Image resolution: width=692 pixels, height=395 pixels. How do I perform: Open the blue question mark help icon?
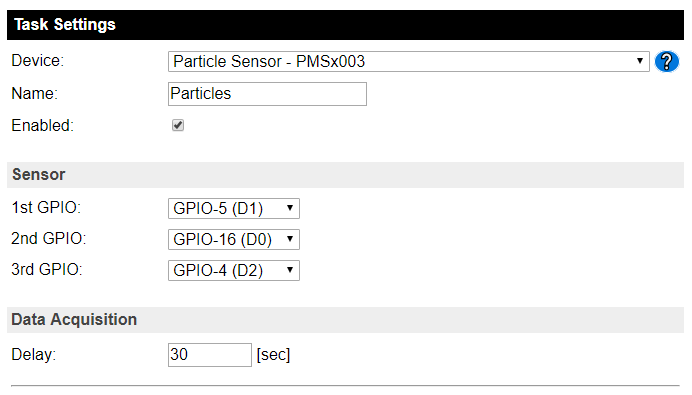pyautogui.click(x=666, y=61)
